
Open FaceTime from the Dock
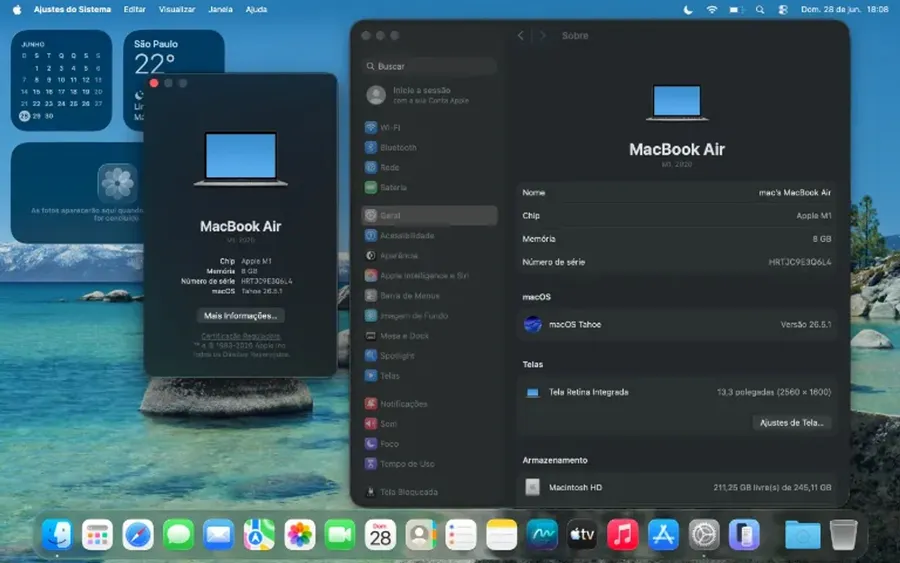click(340, 534)
